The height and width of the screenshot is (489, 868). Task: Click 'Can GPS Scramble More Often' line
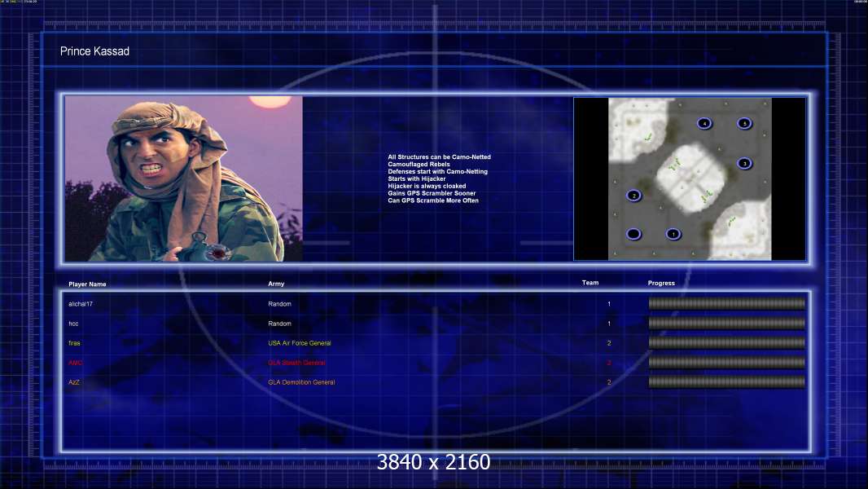(x=433, y=200)
